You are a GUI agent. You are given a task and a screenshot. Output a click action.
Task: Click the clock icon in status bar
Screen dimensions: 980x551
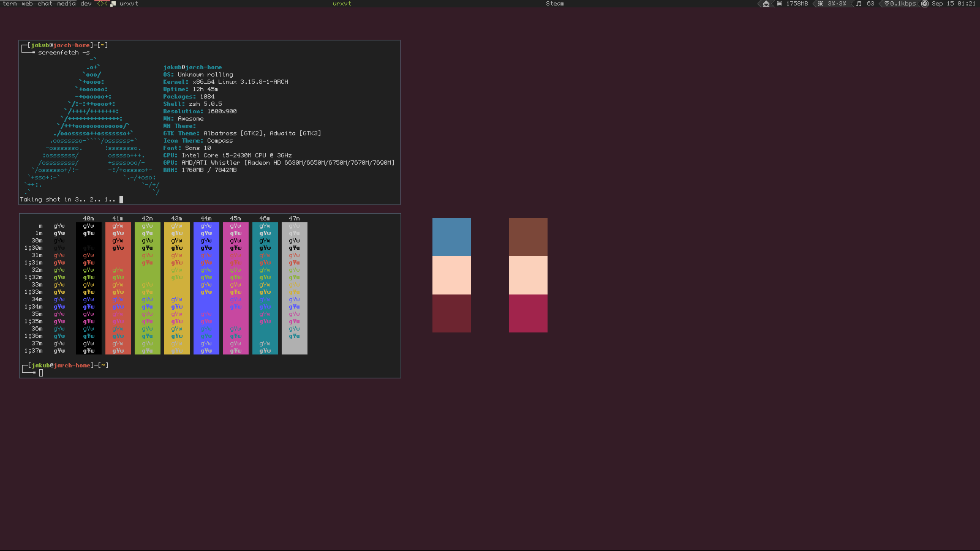[925, 4]
